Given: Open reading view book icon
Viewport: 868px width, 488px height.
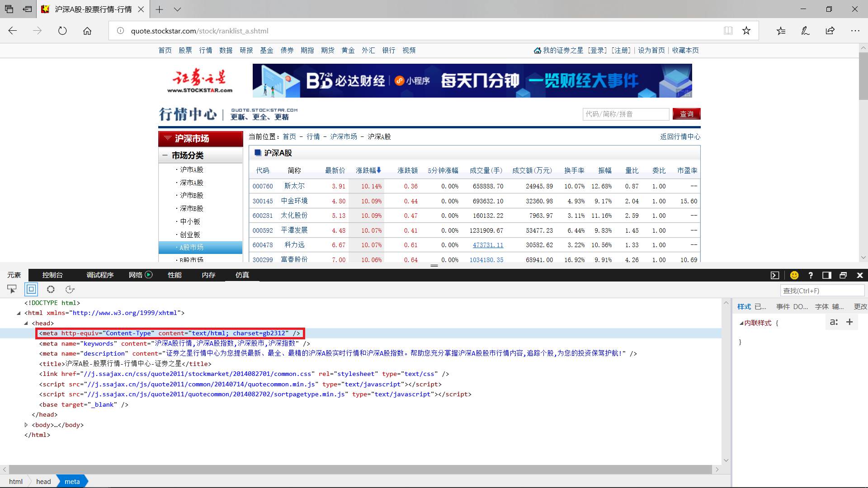Looking at the screenshot, I should pyautogui.click(x=728, y=31).
